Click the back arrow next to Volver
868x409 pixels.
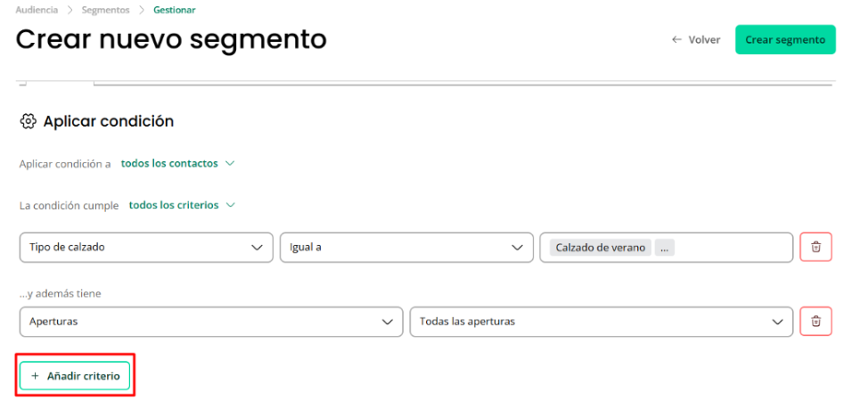pyautogui.click(x=676, y=40)
